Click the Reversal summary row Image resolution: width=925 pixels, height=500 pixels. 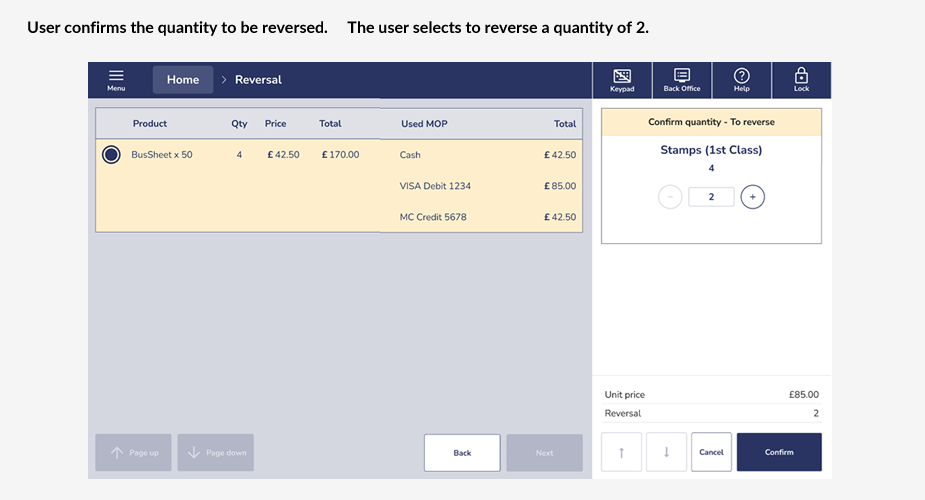[x=711, y=413]
